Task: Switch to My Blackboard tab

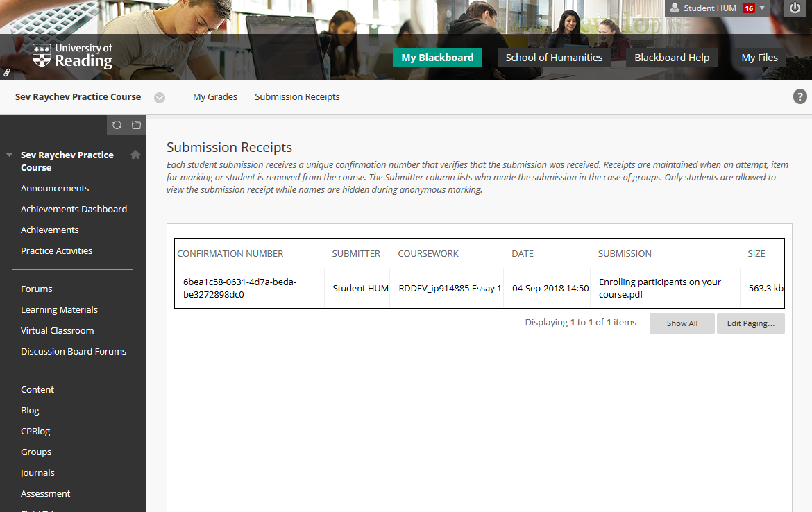Action: click(437, 58)
